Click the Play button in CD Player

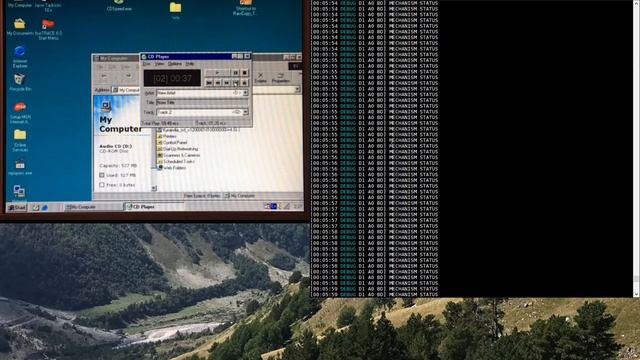click(217, 73)
